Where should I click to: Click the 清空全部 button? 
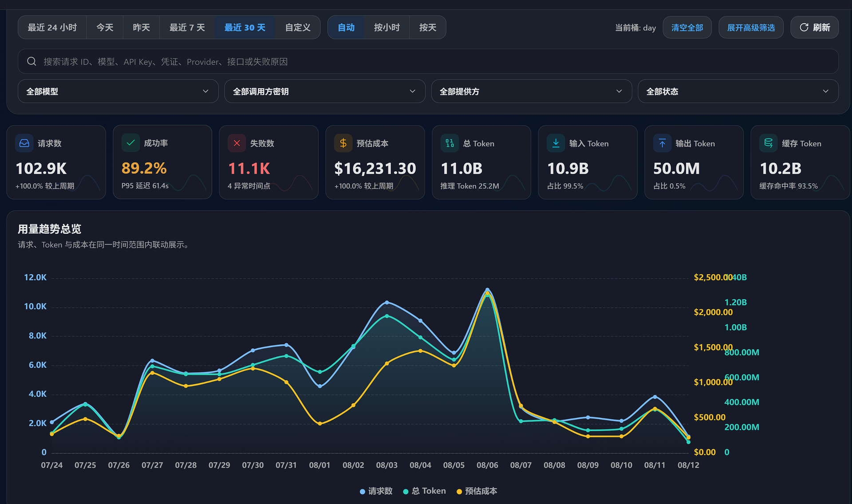pos(687,28)
